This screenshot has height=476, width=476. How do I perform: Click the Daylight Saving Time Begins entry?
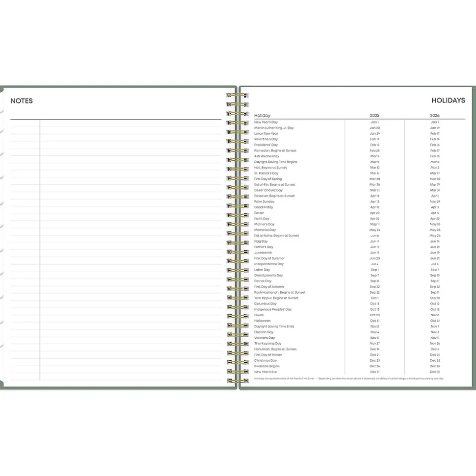pyautogui.click(x=275, y=162)
